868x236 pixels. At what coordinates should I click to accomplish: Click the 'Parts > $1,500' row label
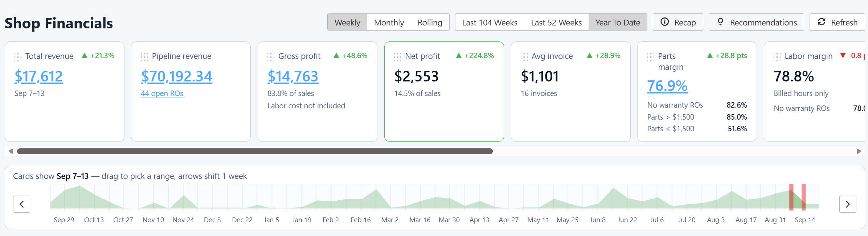pyautogui.click(x=671, y=117)
